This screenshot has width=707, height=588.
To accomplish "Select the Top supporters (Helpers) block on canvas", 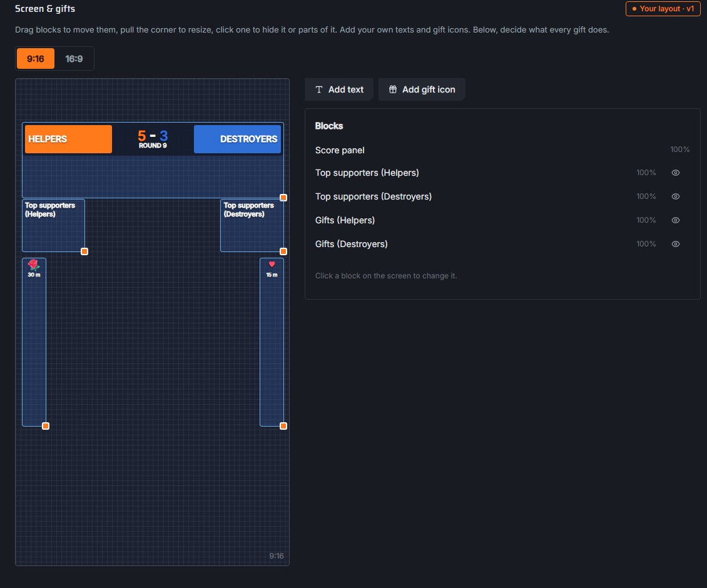I will 53,225.
